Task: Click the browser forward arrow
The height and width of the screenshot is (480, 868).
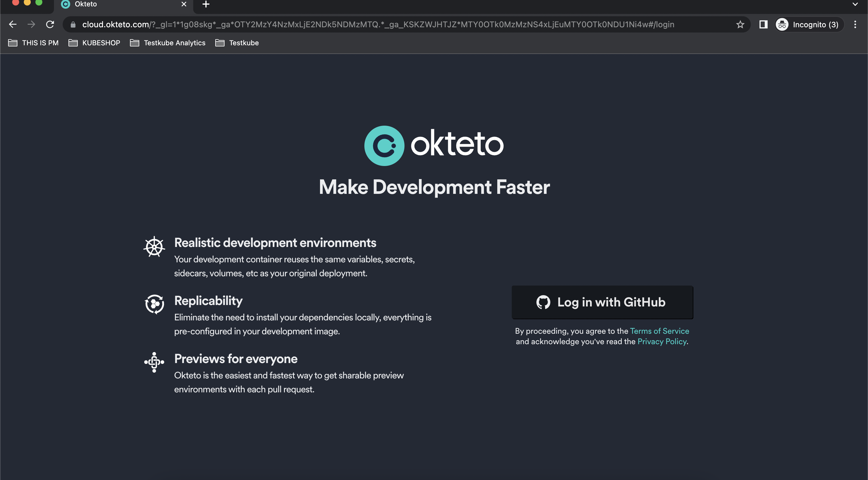Action: (x=31, y=24)
